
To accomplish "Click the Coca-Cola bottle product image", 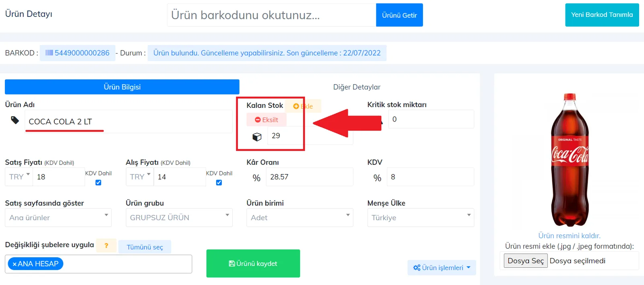I will click(570, 160).
